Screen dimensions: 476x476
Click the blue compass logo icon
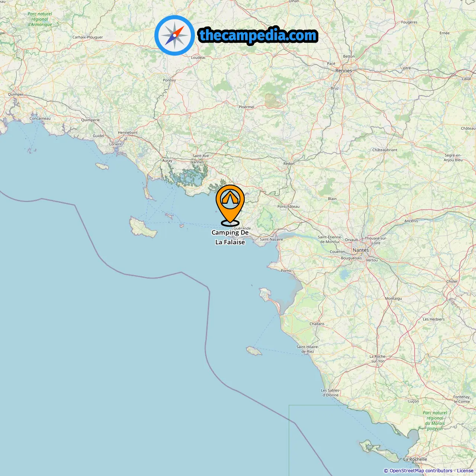[174, 35]
